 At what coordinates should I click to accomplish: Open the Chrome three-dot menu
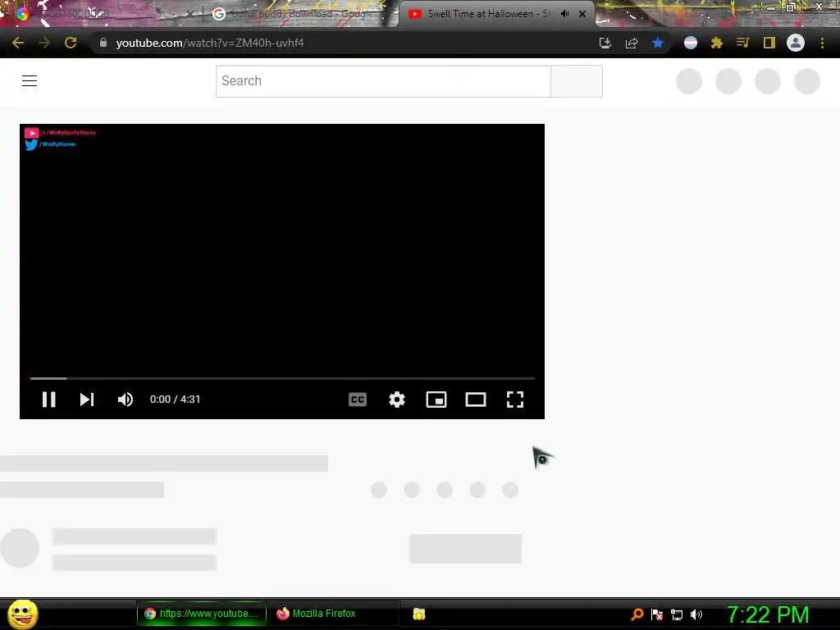point(822,43)
